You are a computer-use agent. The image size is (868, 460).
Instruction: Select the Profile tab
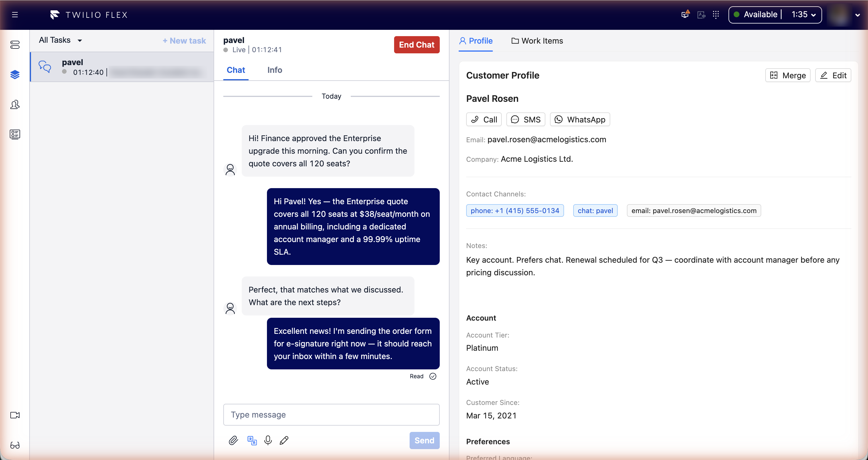476,41
